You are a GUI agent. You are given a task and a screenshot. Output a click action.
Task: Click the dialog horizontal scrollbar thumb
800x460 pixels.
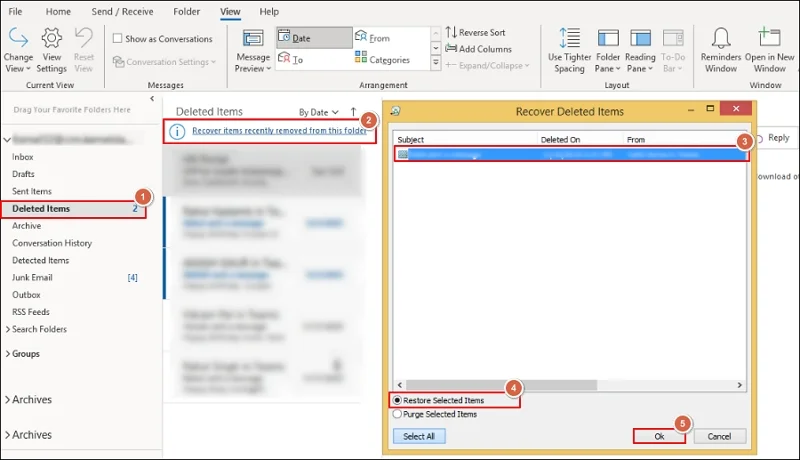(501, 385)
